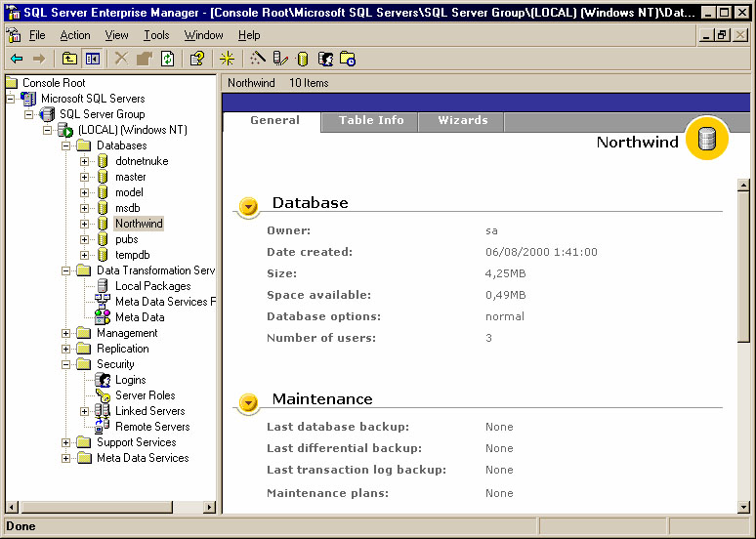The width and height of the screenshot is (756, 539).
Task: Open the View menu
Action: pos(116,35)
